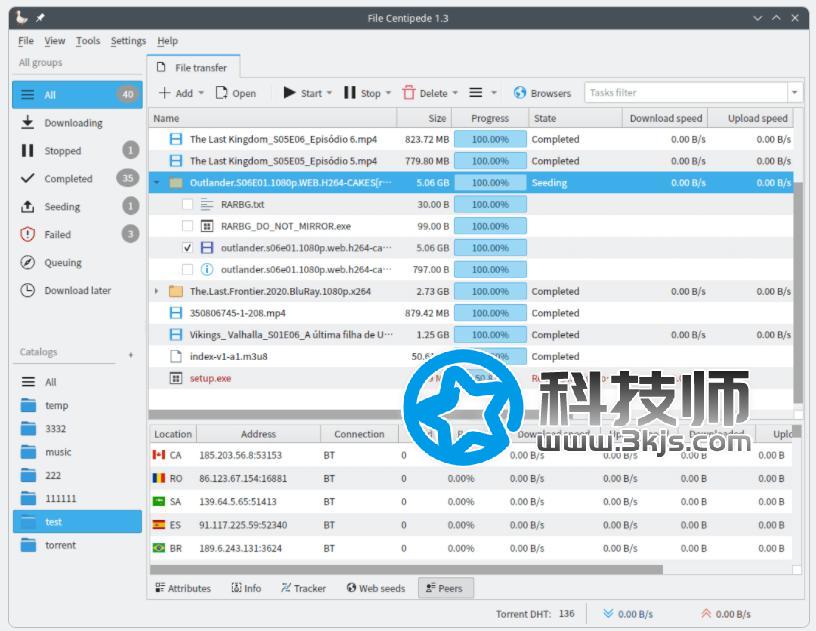
Task: Select the setup.exe failed task row
Action: pos(470,378)
